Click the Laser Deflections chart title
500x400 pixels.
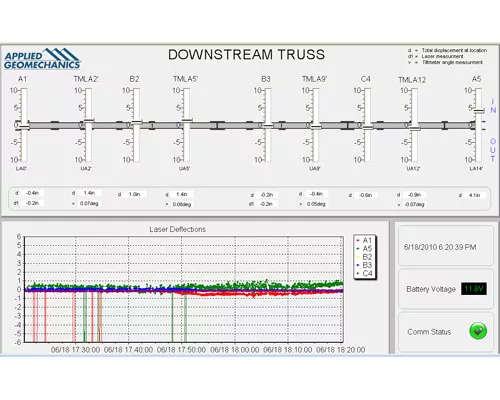pyautogui.click(x=177, y=229)
